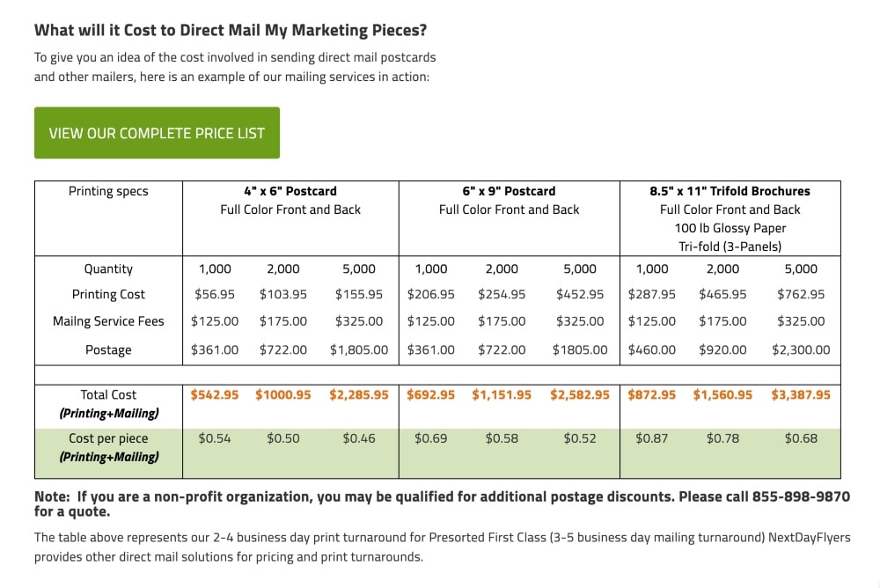This screenshot has width=880, height=588.
Task: Click the Cost per piece row label
Action: [107, 438]
